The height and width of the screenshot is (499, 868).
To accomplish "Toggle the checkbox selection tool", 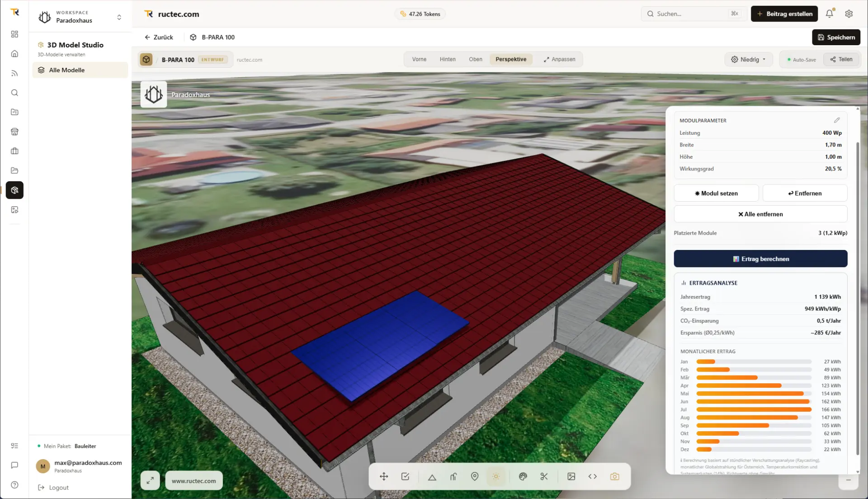I will [405, 476].
